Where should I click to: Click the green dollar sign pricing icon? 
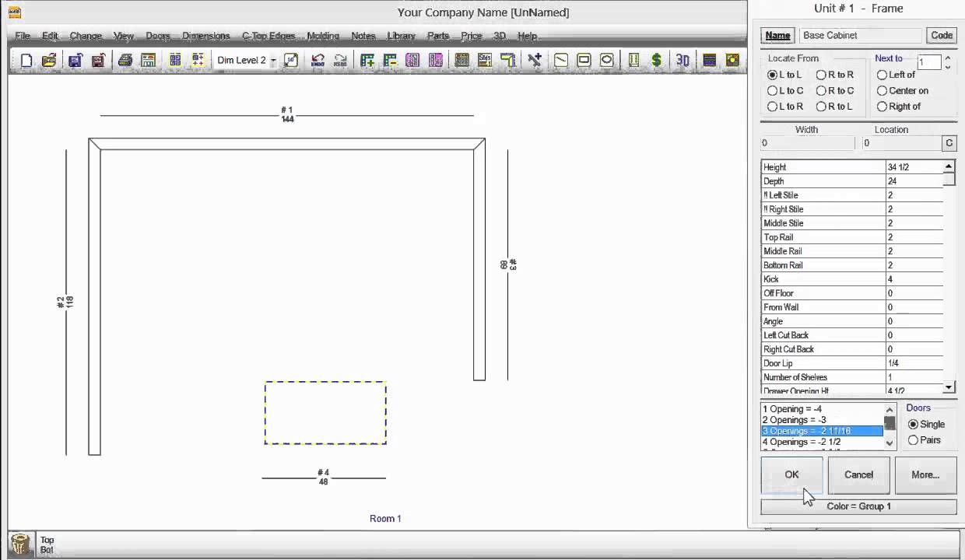click(656, 60)
